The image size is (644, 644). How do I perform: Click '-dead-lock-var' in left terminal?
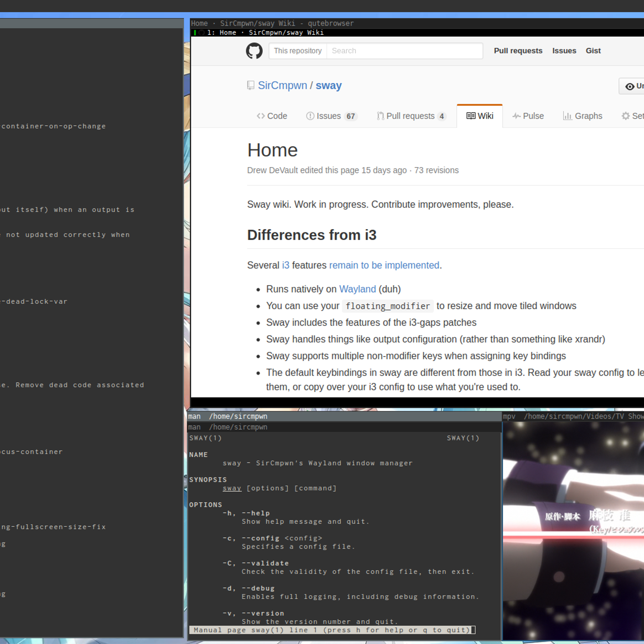pyautogui.click(x=34, y=301)
